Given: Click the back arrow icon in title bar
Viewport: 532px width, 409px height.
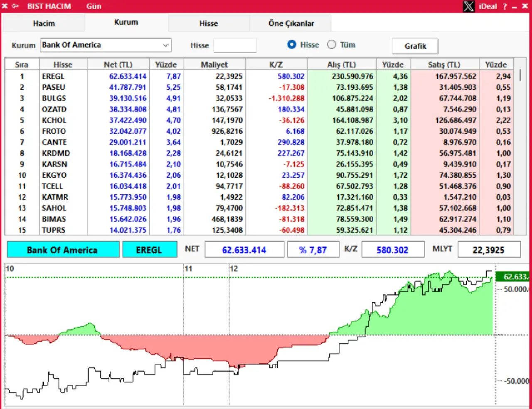Looking at the screenshot, I should tap(15, 6).
